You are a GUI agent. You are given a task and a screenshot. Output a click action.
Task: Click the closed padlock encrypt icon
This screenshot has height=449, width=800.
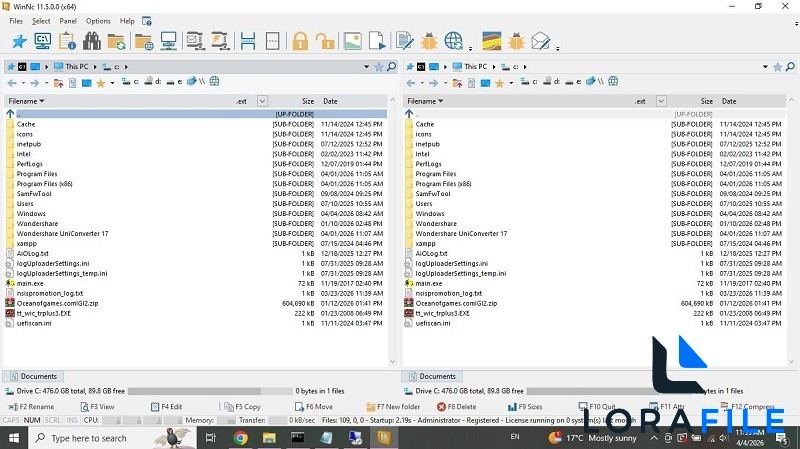click(301, 41)
